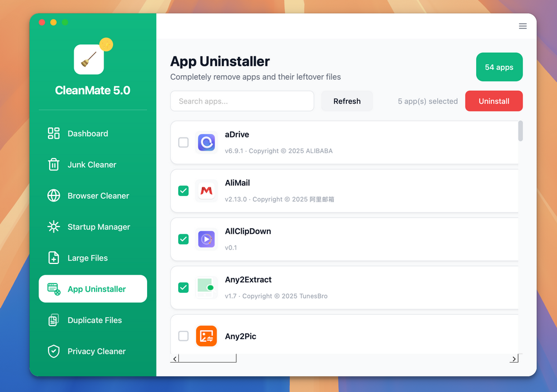
Task: Uncheck the Any2Extract checkbox
Action: click(183, 288)
